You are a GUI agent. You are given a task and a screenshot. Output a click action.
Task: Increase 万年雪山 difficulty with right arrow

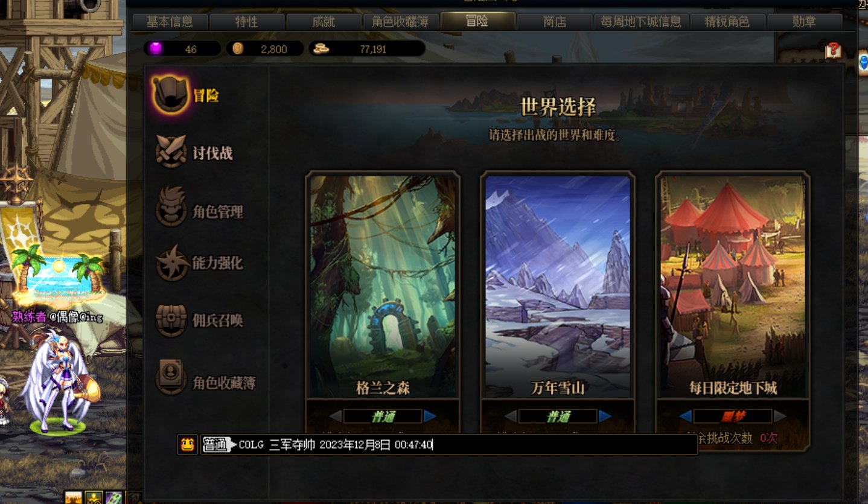tap(605, 416)
